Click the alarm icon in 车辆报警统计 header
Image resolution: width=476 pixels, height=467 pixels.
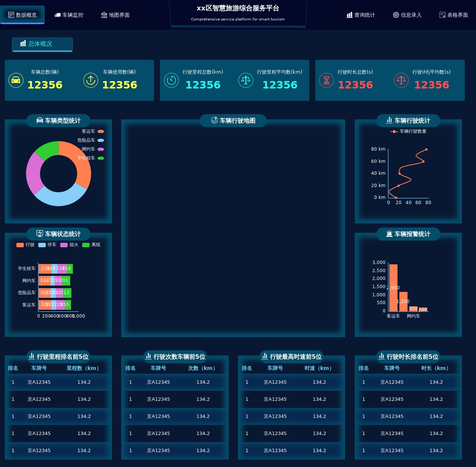pyautogui.click(x=389, y=233)
